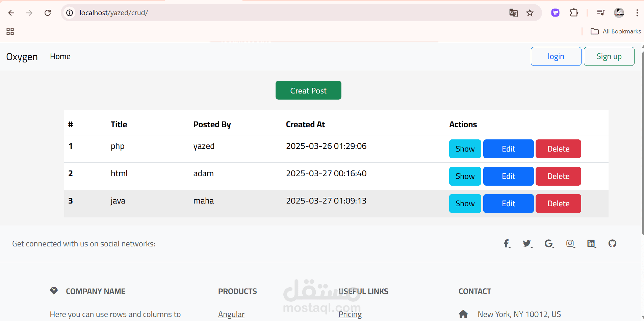Image resolution: width=644 pixels, height=321 pixels.
Task: Click the title cell 'html'
Action: (x=119, y=173)
